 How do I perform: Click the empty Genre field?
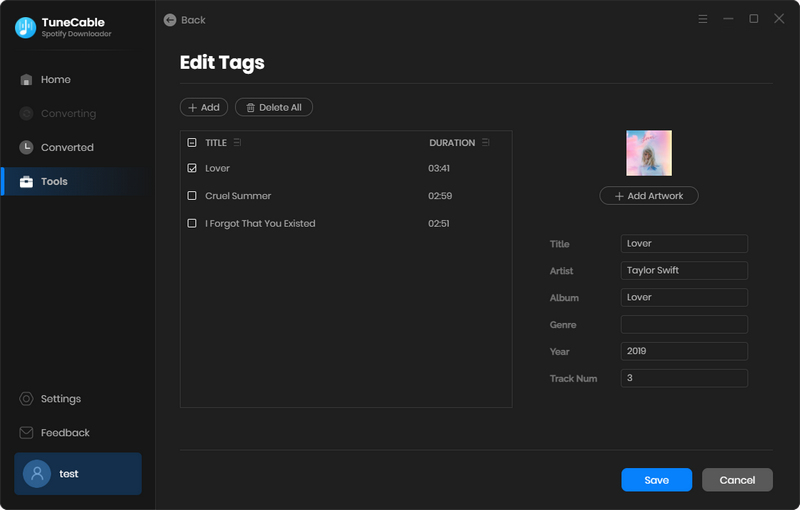point(684,324)
